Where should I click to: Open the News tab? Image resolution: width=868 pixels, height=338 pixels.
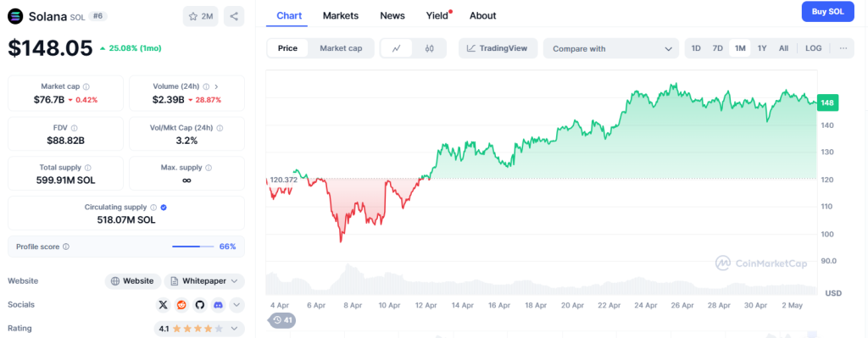coord(392,16)
